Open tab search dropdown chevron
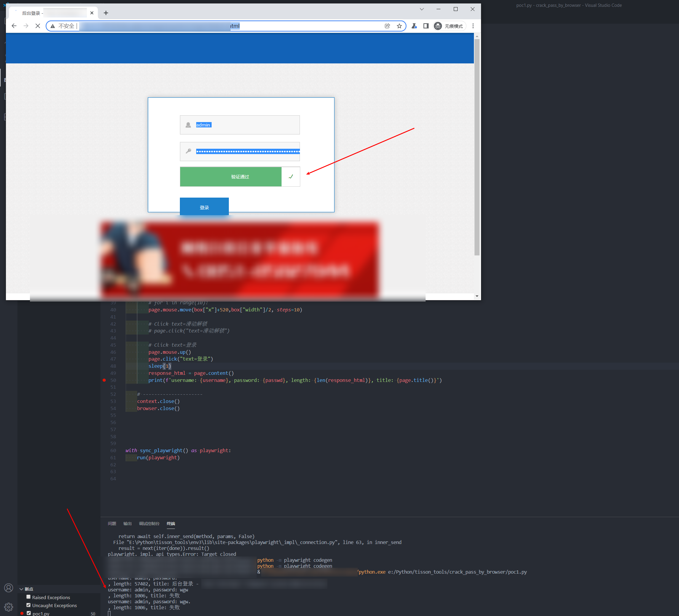Viewport: 679px width, 616px height. [421, 9]
